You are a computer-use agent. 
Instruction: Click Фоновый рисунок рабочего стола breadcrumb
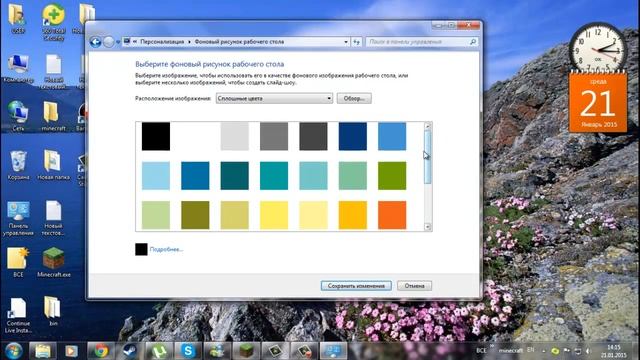[239, 42]
